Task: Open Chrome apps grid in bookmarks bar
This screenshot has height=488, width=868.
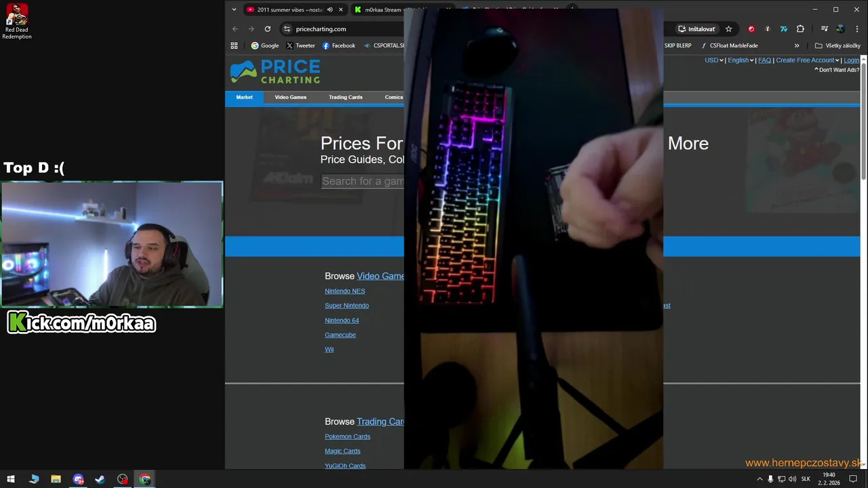Action: pyautogui.click(x=234, y=45)
